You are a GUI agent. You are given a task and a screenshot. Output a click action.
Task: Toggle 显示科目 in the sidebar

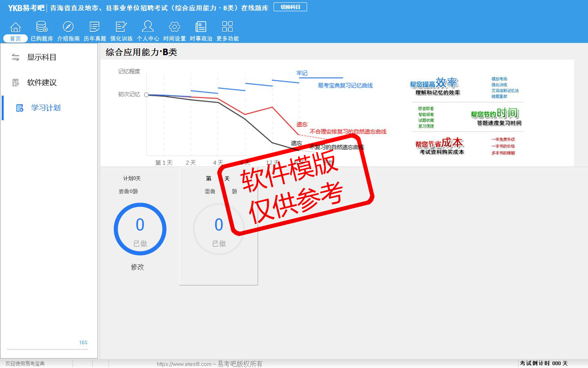pos(41,57)
